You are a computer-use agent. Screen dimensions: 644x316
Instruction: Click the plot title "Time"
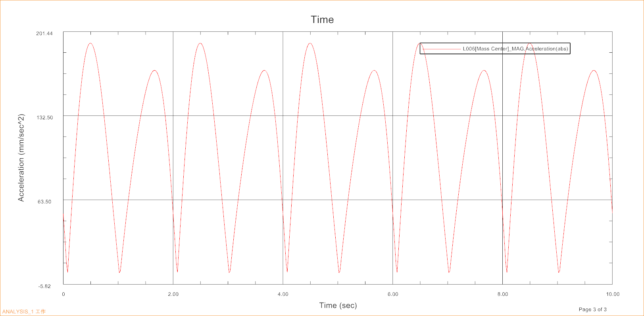click(322, 20)
